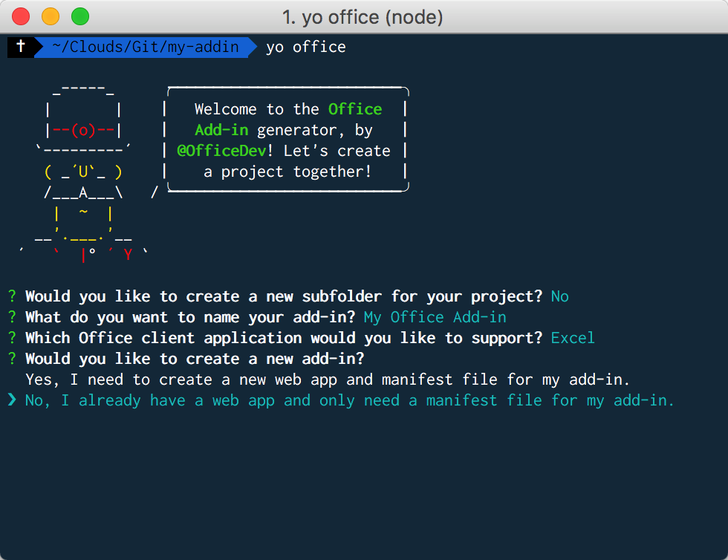Click the window title "1. yo office (node)"

[363, 16]
